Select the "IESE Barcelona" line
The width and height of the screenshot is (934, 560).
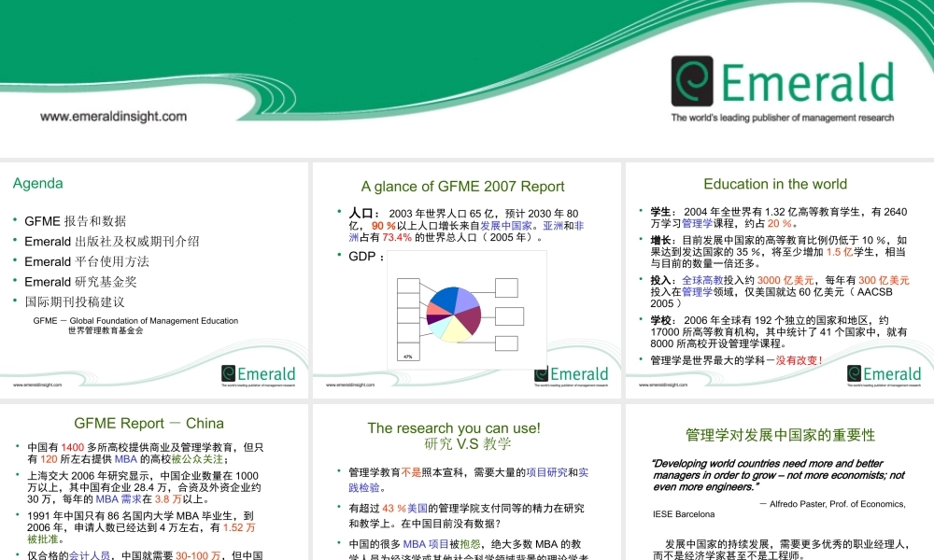tap(684, 514)
